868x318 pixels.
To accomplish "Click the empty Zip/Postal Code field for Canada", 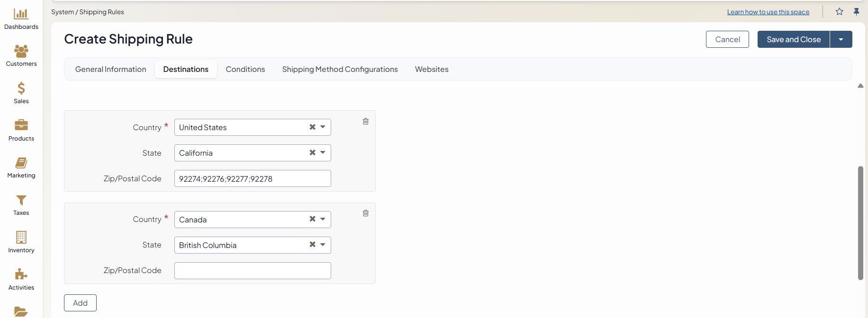I will 253,271.
